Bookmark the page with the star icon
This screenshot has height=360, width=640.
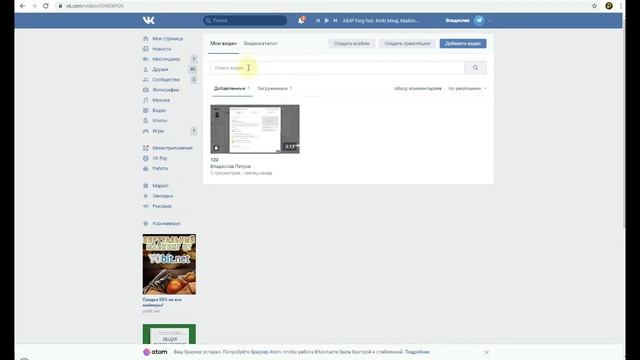[x=594, y=6]
